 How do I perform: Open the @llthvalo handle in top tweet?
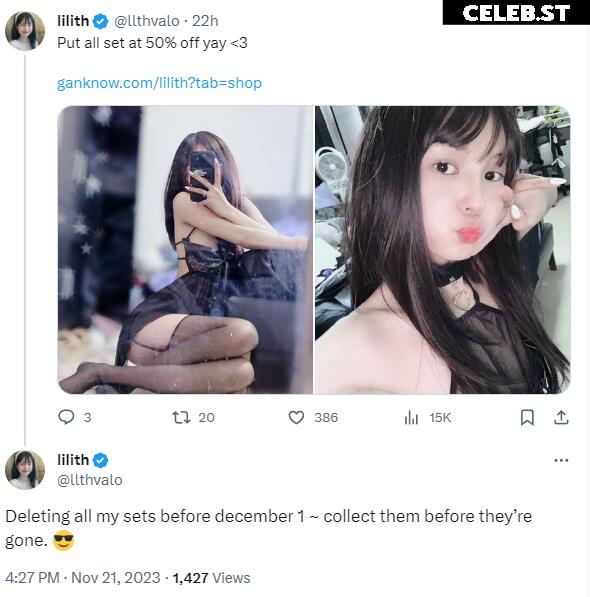(x=147, y=21)
